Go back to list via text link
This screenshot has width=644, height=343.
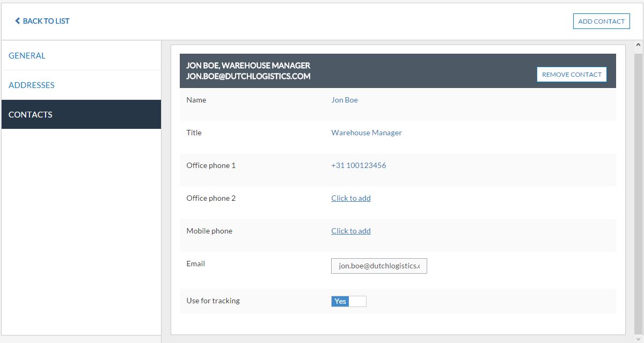point(46,21)
